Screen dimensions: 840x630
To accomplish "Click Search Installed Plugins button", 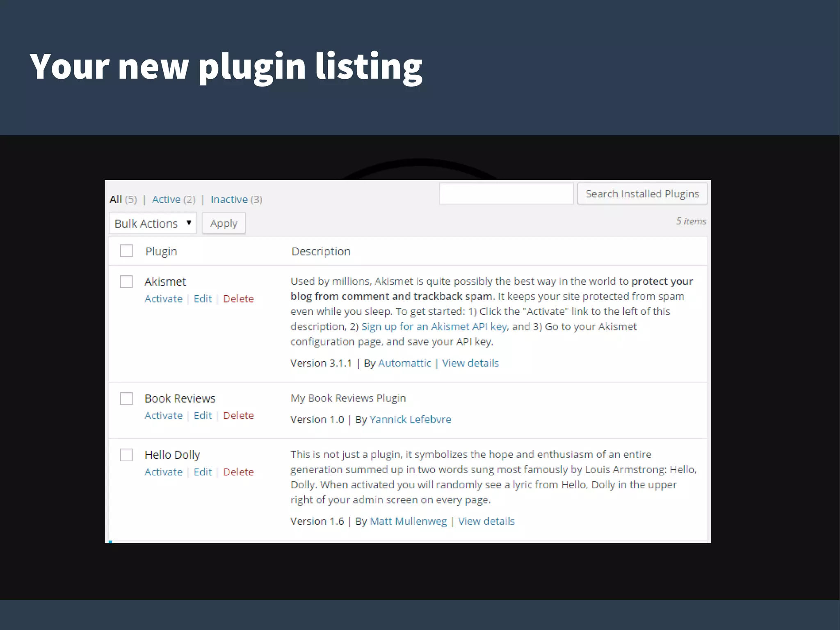I will pos(642,194).
